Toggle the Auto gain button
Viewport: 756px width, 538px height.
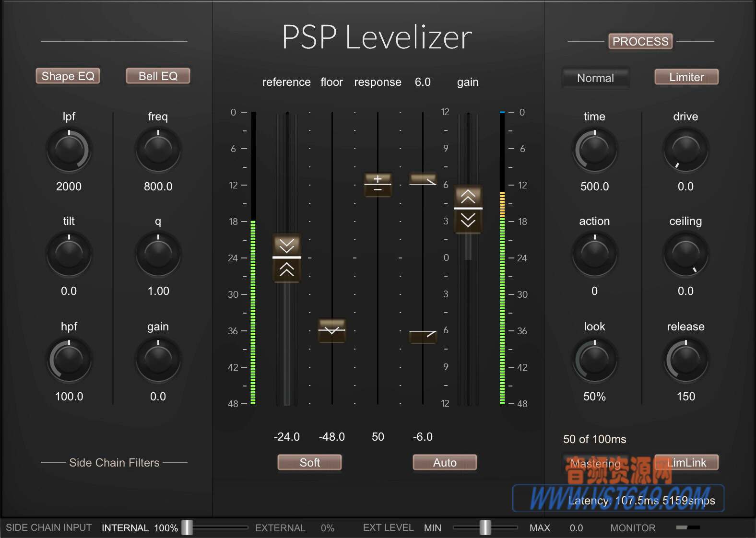coord(445,463)
